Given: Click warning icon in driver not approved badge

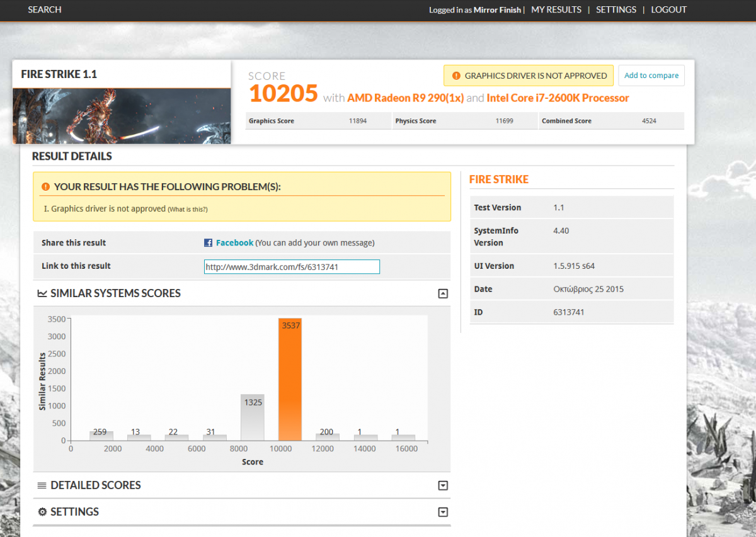Looking at the screenshot, I should 456,76.
